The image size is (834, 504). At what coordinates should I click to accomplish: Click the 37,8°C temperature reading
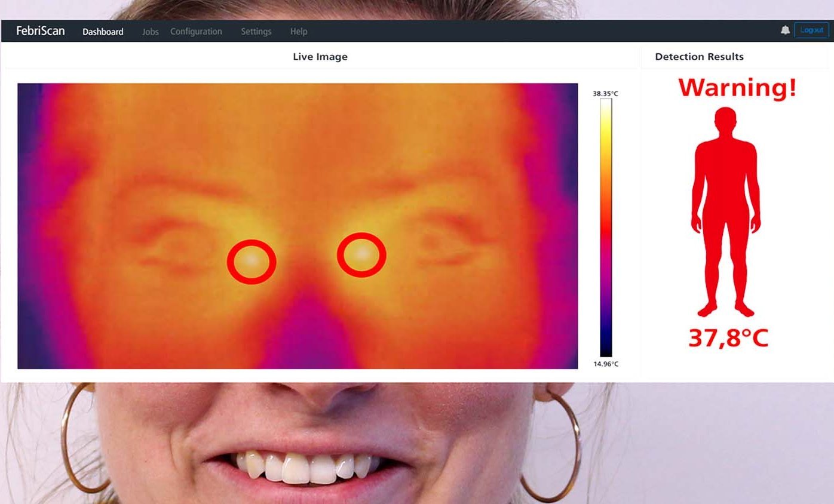(x=728, y=338)
